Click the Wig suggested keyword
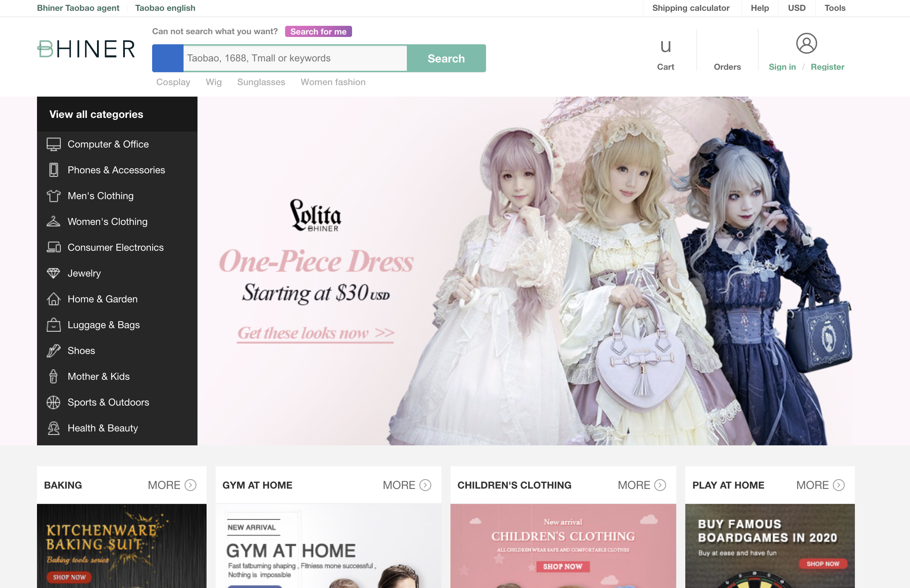910x588 pixels. point(214,82)
